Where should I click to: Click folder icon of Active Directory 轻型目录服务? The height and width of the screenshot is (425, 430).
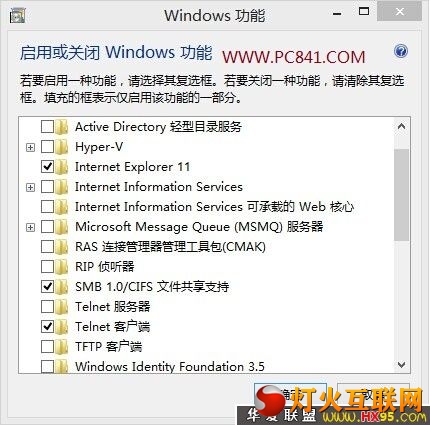[x=61, y=127]
